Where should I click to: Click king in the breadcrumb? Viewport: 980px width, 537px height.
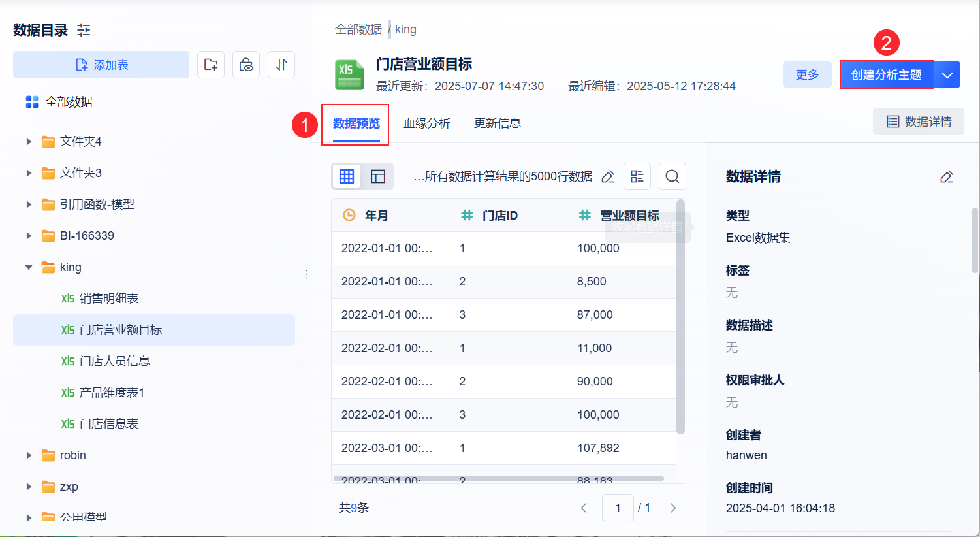[405, 29]
